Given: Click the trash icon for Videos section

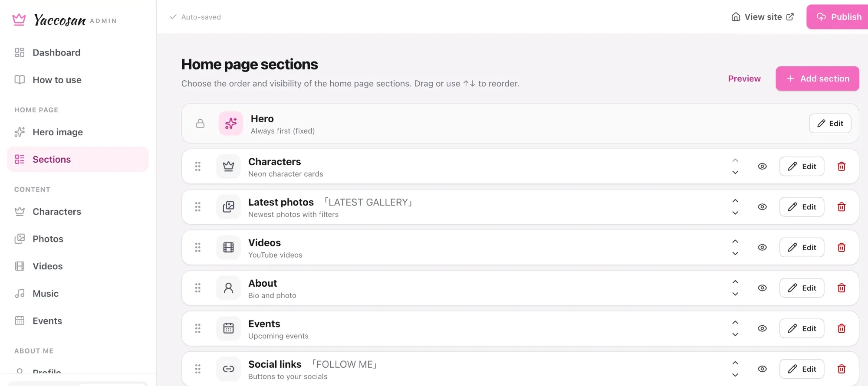Looking at the screenshot, I should pos(841,248).
